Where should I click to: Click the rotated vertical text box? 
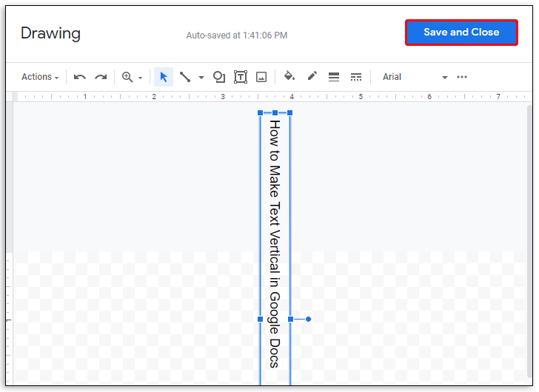click(275, 249)
